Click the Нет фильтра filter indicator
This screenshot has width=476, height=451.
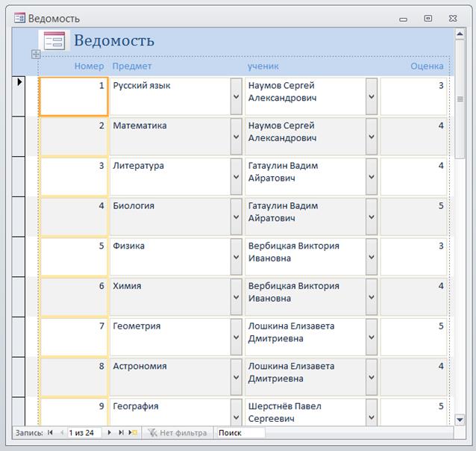(x=178, y=432)
